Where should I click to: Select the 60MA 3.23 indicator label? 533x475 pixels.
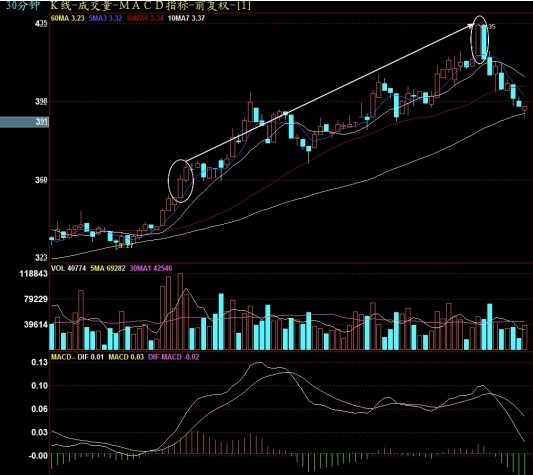point(67,18)
